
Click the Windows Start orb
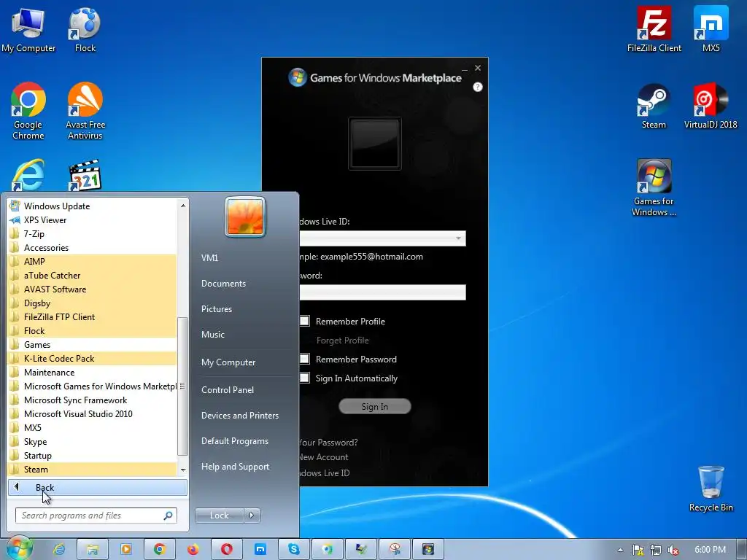coord(19,548)
